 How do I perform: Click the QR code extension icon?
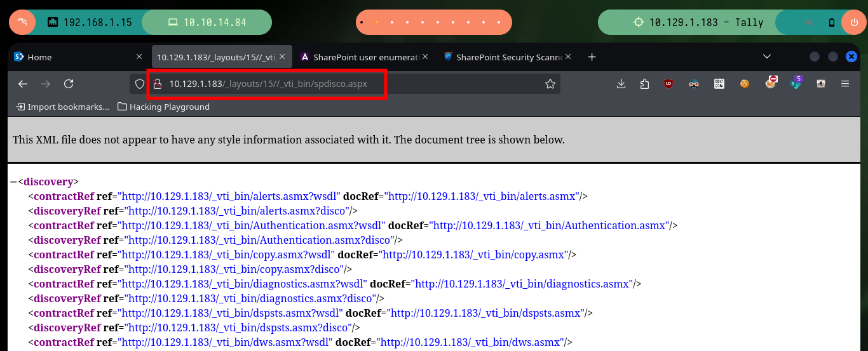click(x=719, y=84)
